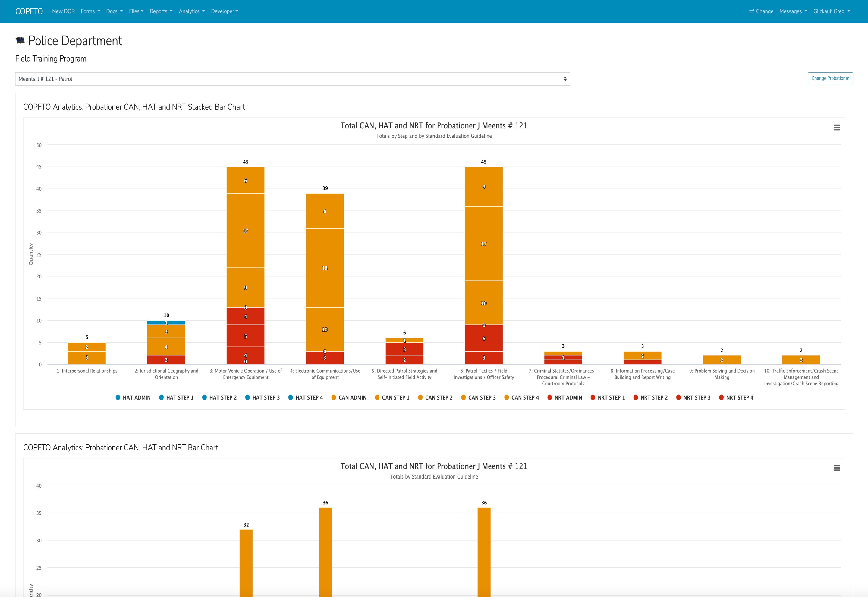The image size is (868, 597).
Task: Click the COPFTO brand link
Action: coord(29,11)
